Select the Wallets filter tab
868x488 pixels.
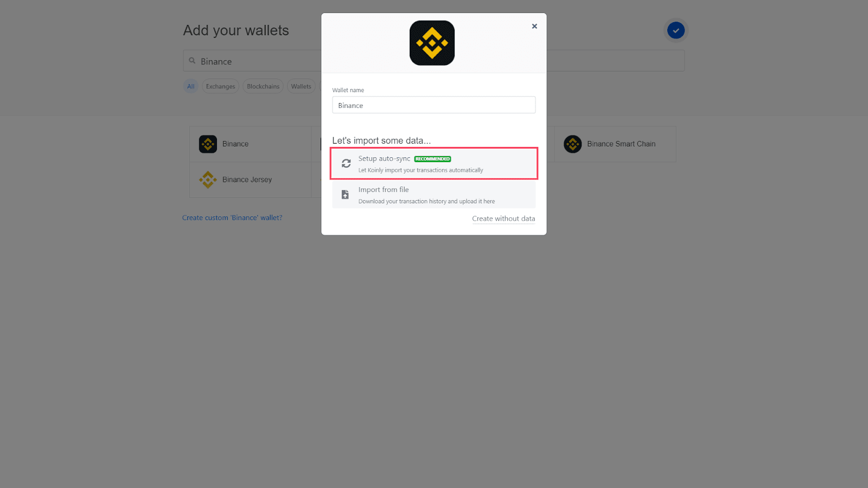pos(301,86)
